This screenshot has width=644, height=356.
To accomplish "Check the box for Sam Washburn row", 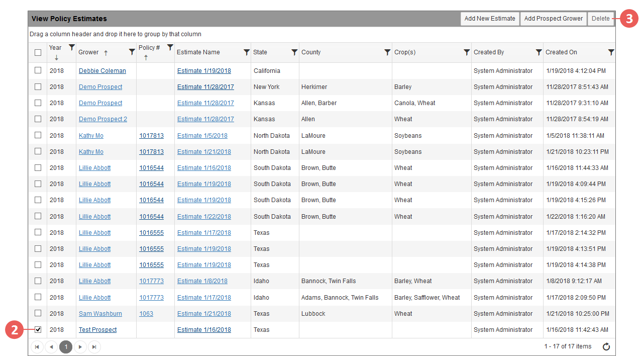I will coord(38,313).
